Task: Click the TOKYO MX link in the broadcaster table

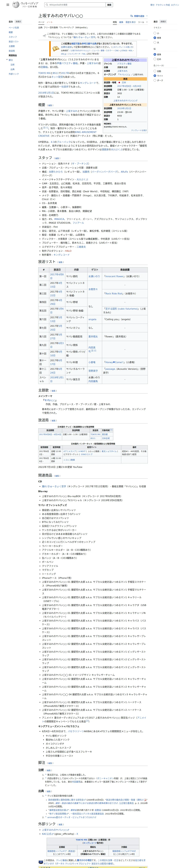Action: [x=95, y=434]
